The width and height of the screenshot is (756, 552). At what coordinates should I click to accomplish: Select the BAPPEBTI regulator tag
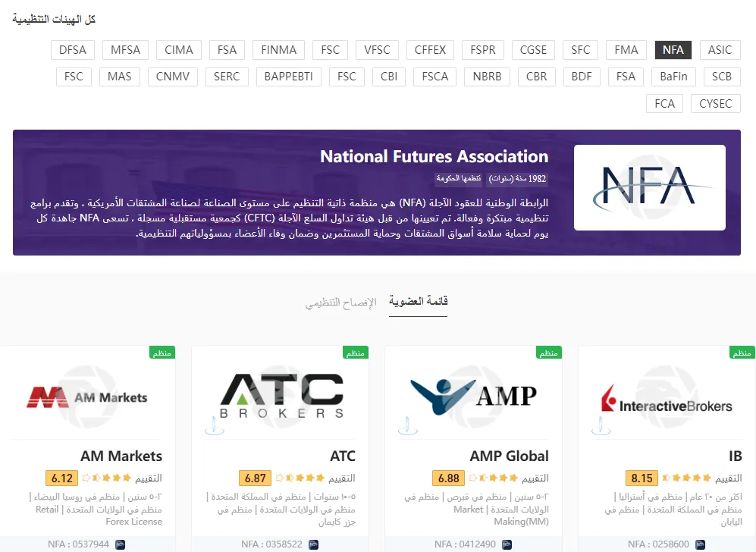point(288,77)
